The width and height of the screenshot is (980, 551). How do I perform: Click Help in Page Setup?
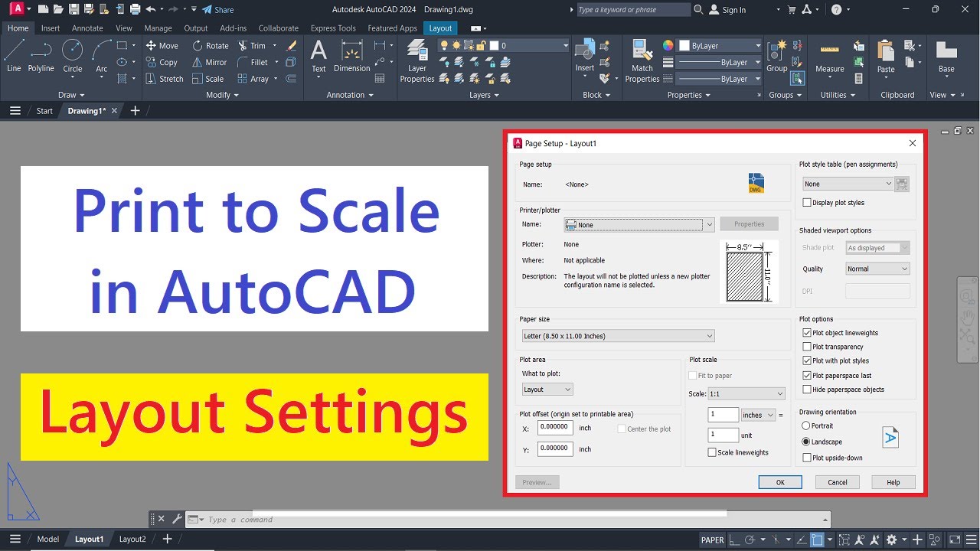click(x=893, y=482)
